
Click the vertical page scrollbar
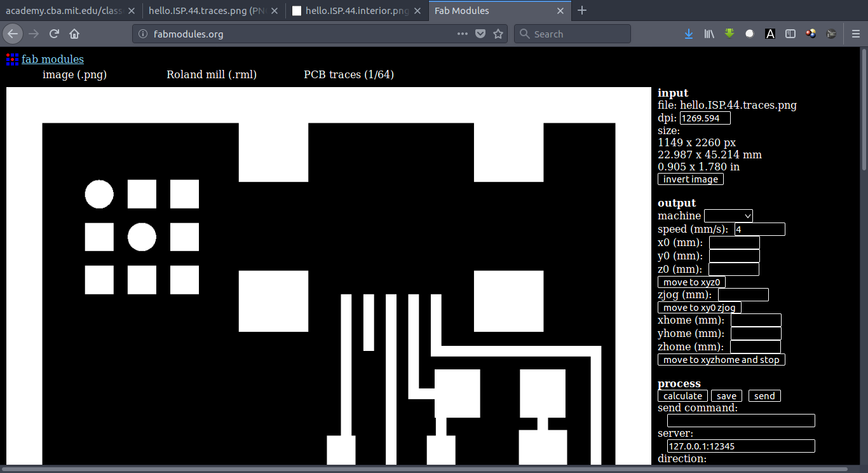864,108
